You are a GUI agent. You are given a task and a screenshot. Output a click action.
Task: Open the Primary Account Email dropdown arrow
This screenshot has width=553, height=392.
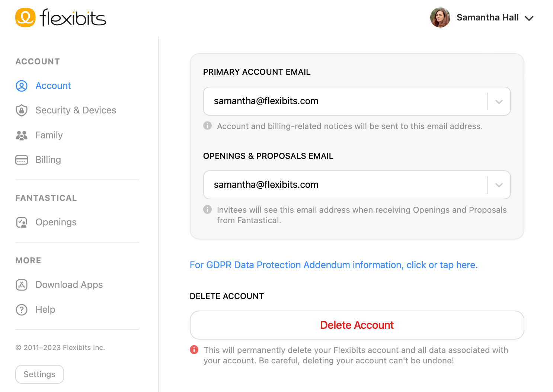coord(499,102)
